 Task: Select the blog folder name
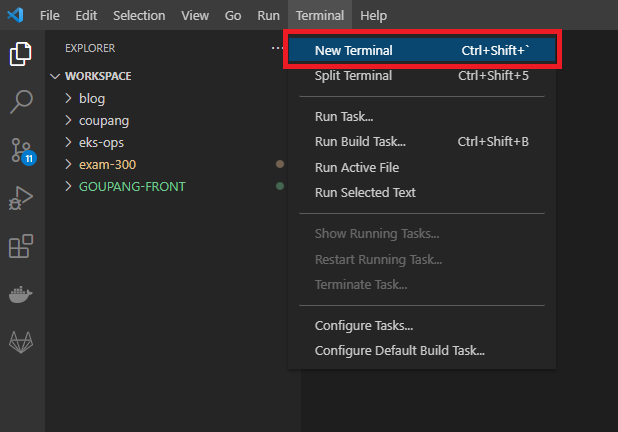[92, 98]
